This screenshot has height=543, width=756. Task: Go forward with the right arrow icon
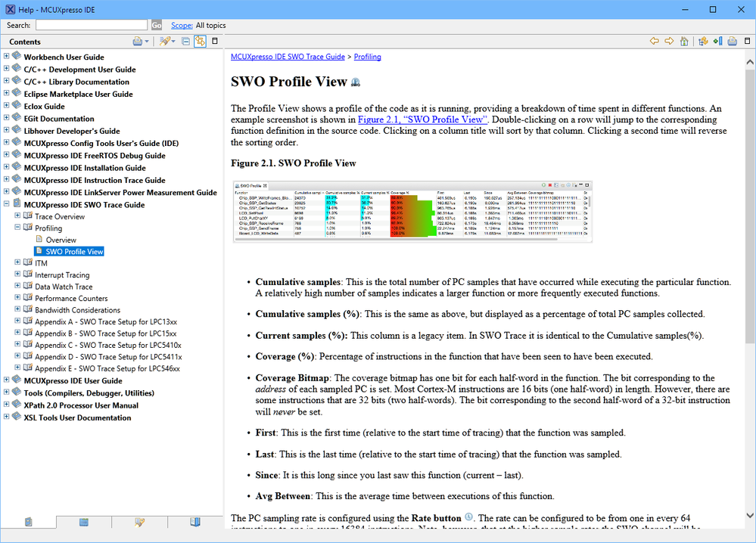click(x=669, y=41)
